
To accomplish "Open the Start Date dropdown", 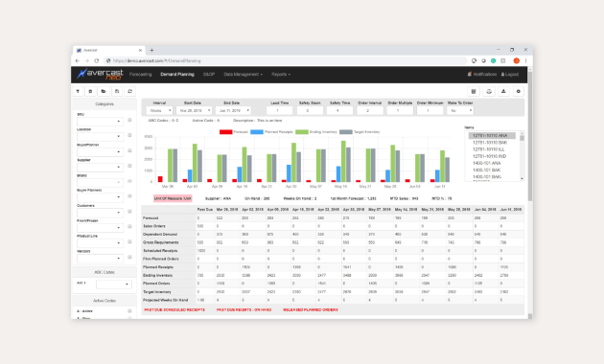I will (194, 110).
